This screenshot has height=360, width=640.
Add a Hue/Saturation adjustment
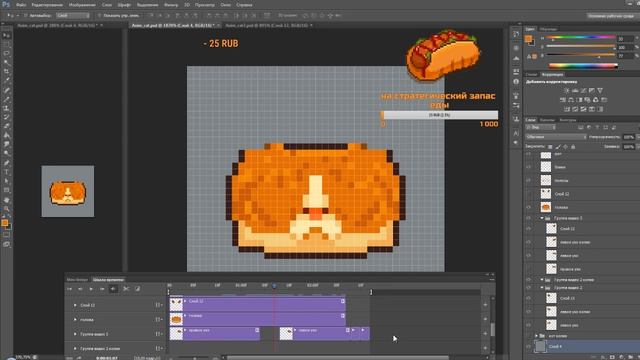point(562,100)
